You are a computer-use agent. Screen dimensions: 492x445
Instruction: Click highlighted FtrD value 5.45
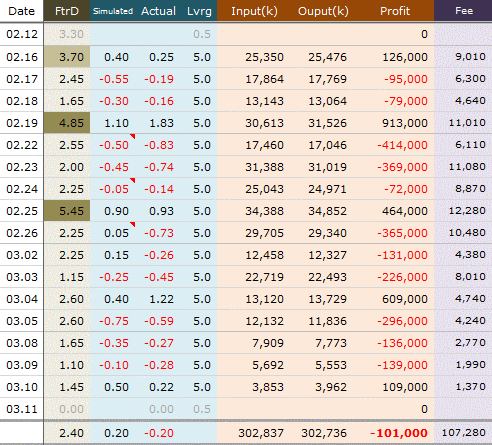pos(67,211)
